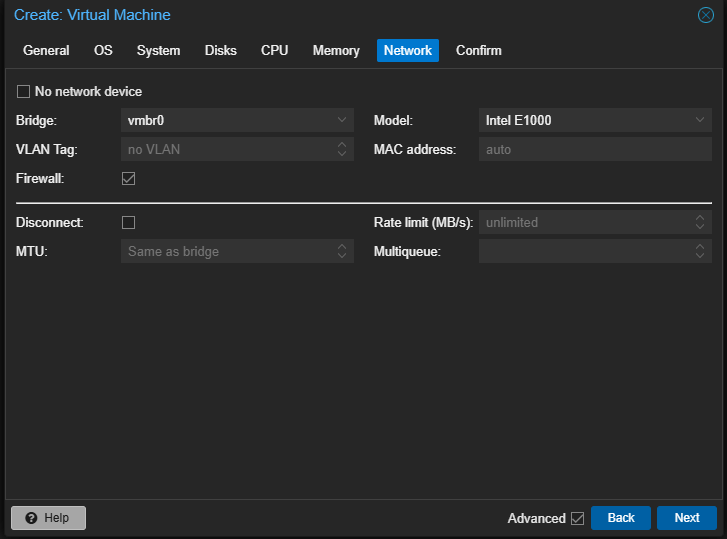Enable the Disconnect checkbox

point(128,222)
